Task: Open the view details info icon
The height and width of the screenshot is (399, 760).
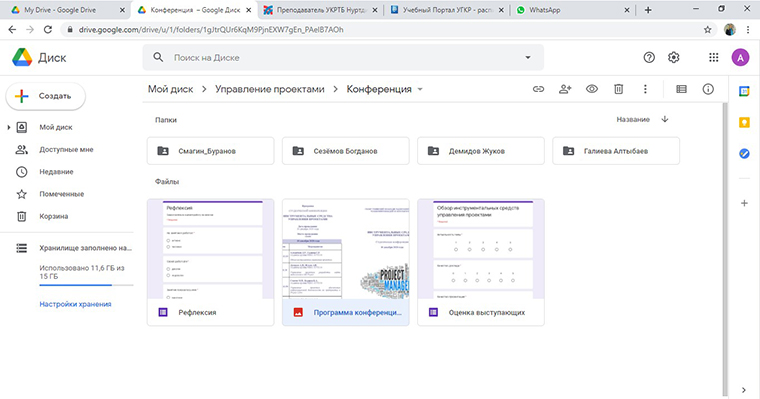Action: click(708, 89)
